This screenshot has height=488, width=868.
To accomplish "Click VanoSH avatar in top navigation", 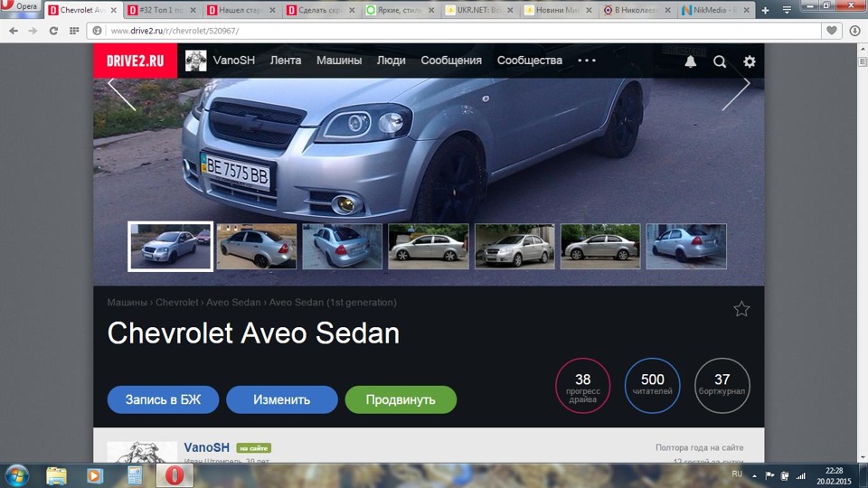I will (195, 61).
